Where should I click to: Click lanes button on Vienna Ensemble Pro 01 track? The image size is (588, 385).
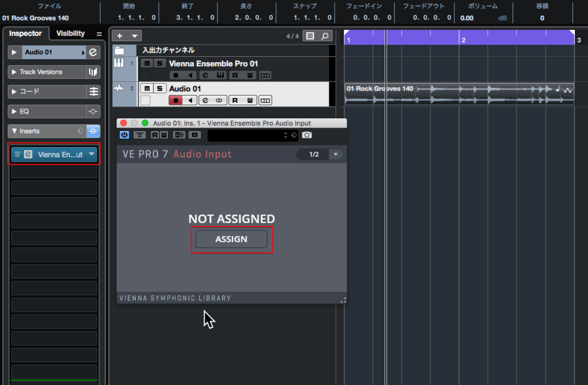tap(265, 75)
